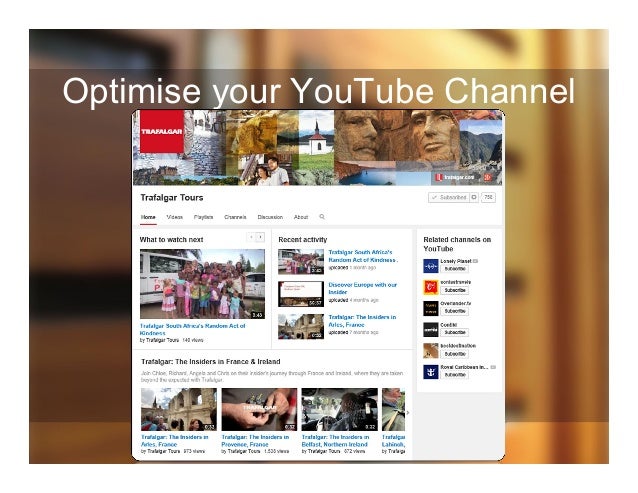Click the Trafalgar Tours channel title
Image resolution: width=638 pixels, height=493 pixels.
point(172,198)
